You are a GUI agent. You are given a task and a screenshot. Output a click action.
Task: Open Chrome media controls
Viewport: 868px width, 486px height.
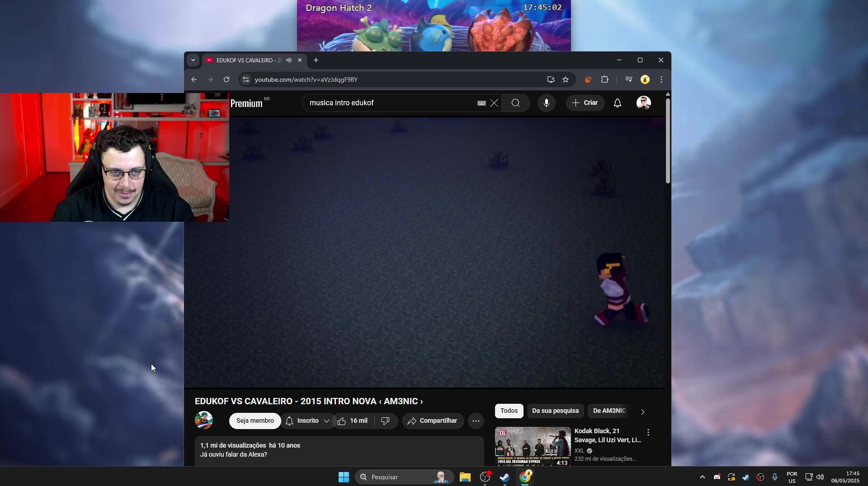pos(628,79)
